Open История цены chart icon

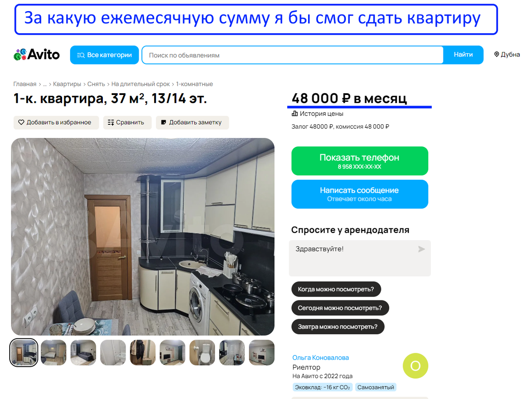(295, 114)
